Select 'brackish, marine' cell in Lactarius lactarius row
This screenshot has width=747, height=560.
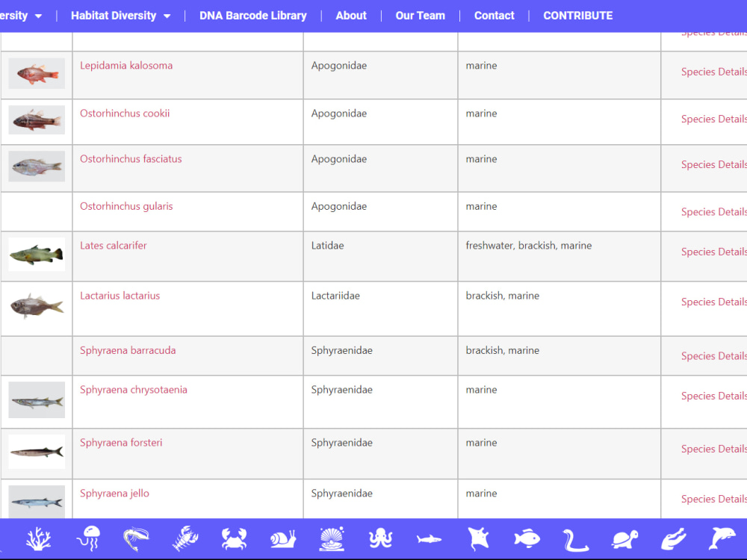(559, 308)
